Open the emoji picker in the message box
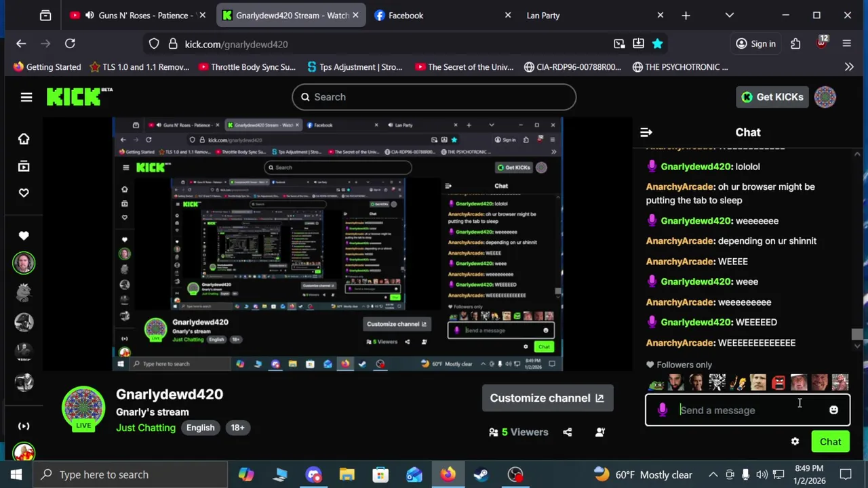 pos(833,410)
